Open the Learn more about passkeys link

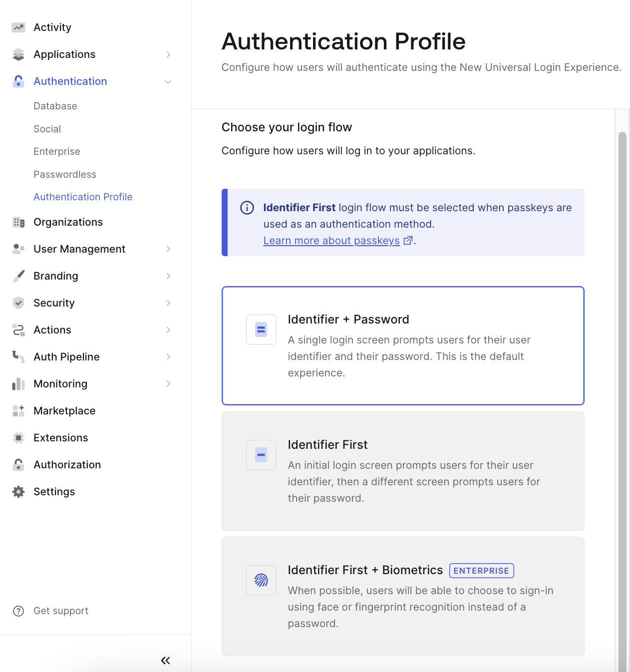click(x=331, y=241)
